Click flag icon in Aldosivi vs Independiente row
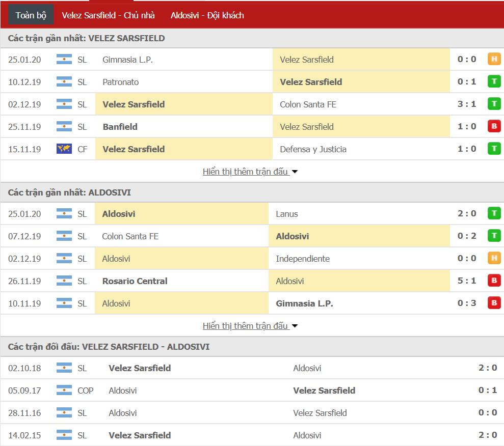Screen dimensions: 504x446 pos(64,259)
